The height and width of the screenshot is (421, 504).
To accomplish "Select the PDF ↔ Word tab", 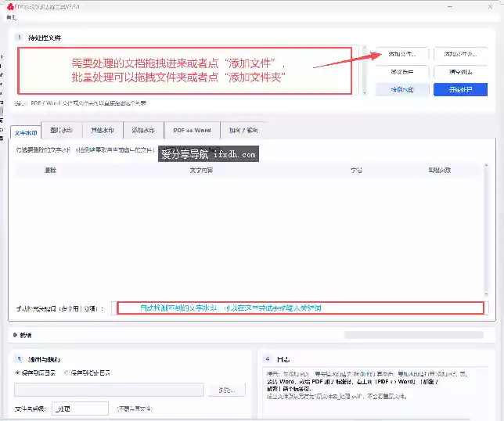I will (192, 130).
